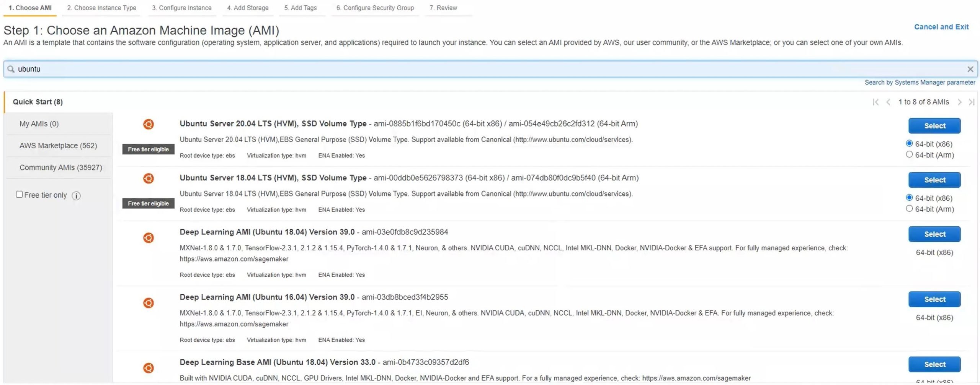Select the Ubuntu Server 20.04 LTS AMI
This screenshot has width=980, height=385.
point(934,126)
